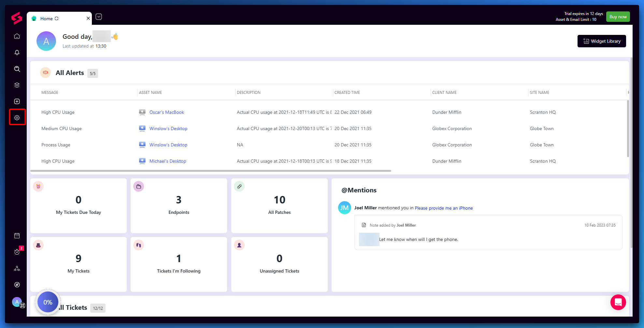Click the large profile avatar 'A'
This screenshot has width=644, height=328.
46,41
